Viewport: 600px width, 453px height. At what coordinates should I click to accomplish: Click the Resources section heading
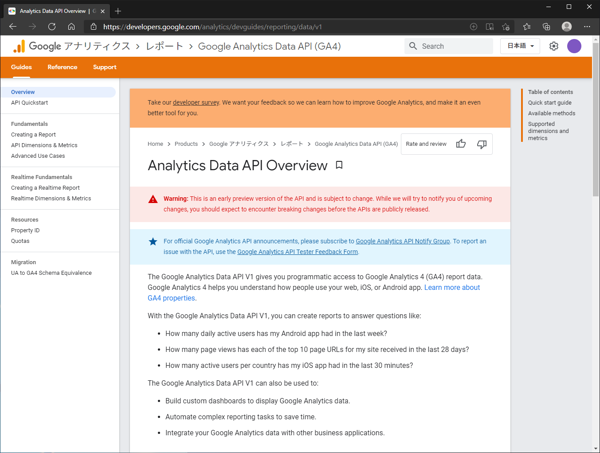coord(24,220)
